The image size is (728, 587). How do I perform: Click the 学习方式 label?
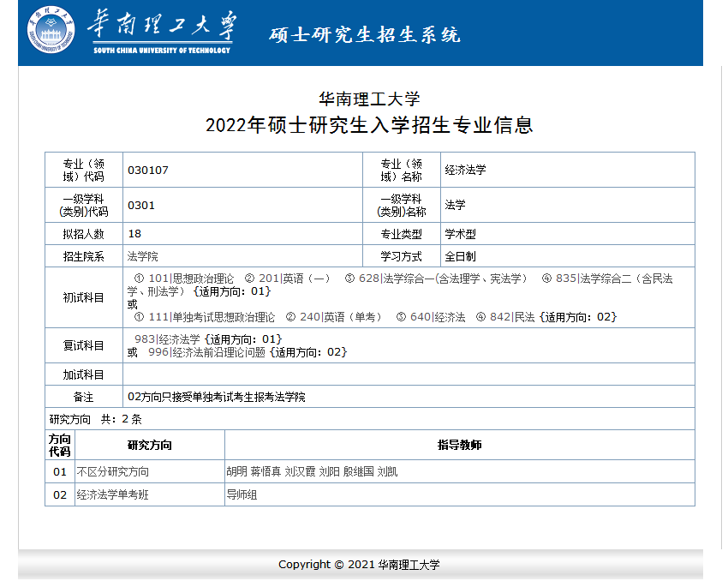[x=401, y=256]
